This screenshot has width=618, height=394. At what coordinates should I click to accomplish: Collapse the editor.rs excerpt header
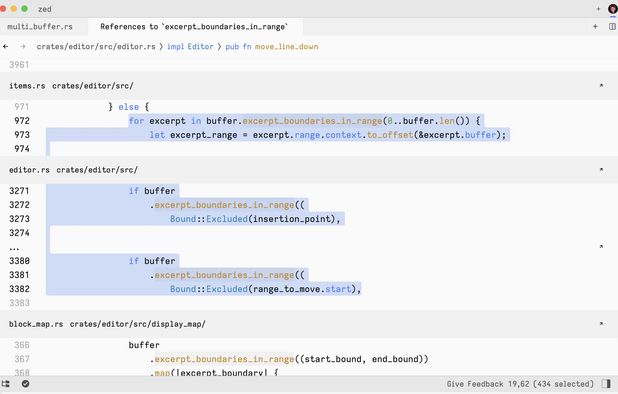601,170
